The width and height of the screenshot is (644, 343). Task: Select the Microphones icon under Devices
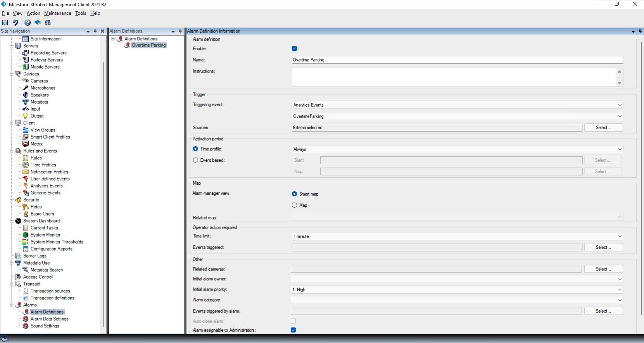[x=26, y=88]
